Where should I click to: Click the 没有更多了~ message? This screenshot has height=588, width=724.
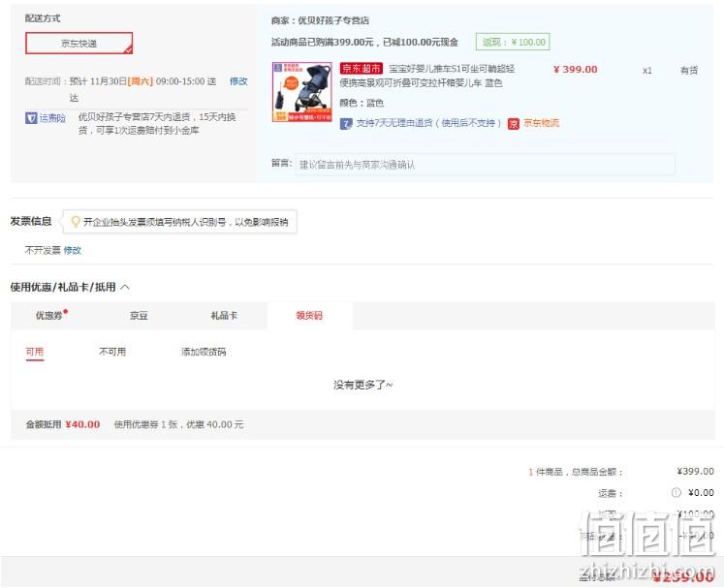coord(362,385)
